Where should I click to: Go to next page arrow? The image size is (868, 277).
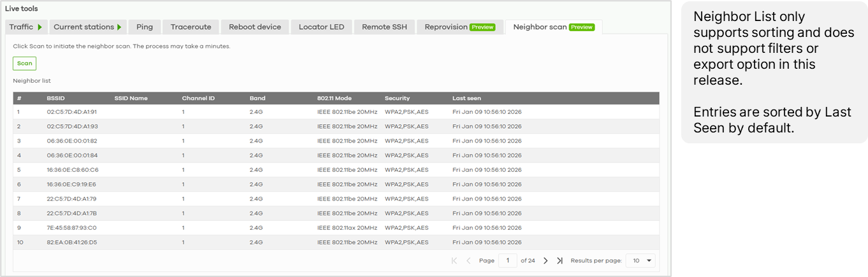coord(546,260)
